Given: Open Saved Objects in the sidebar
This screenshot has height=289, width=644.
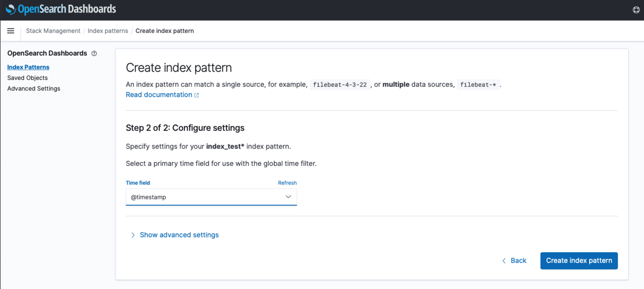Looking at the screenshot, I should [28, 78].
